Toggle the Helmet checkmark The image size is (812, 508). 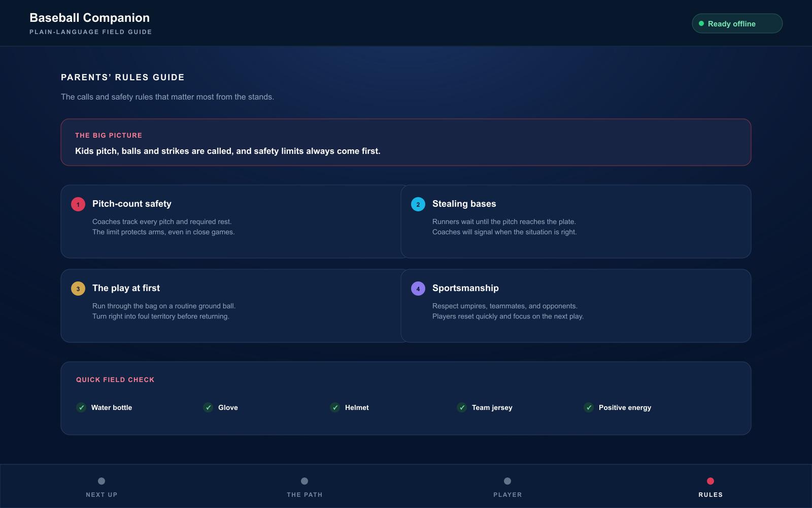coord(335,407)
